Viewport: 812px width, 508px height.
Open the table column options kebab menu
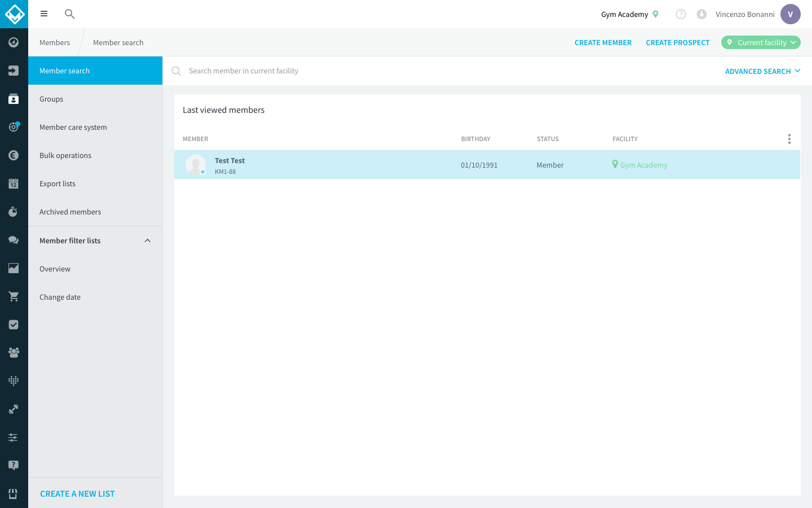coord(789,139)
